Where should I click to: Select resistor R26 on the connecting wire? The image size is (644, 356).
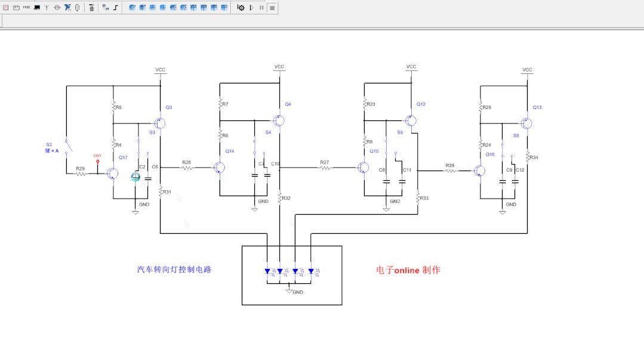coord(186,169)
